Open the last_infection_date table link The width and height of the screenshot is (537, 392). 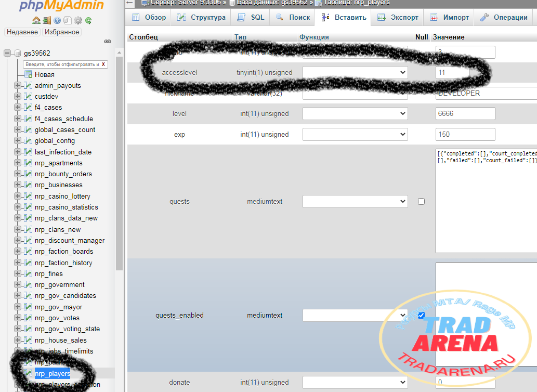tap(63, 152)
